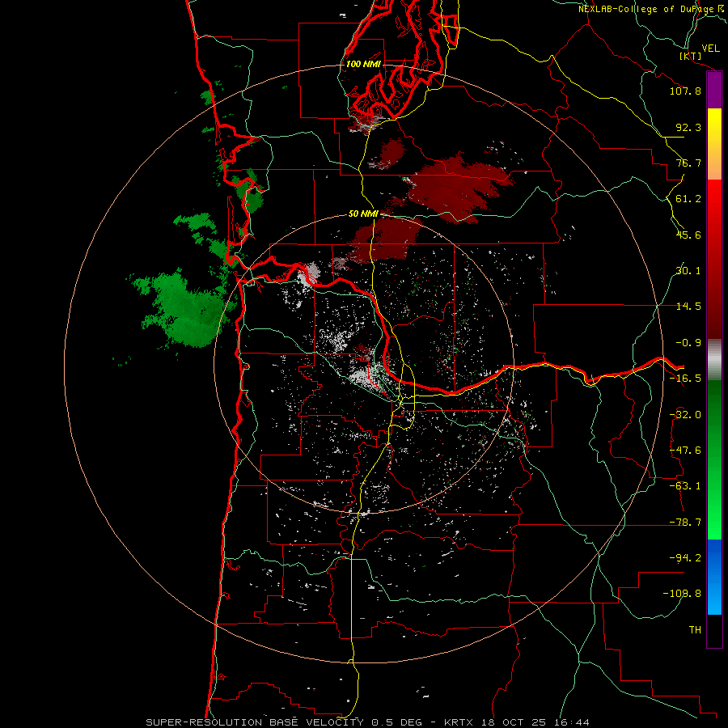The image size is (728, 728).
Task: Select the -16.5 scale value
Action: click(685, 379)
